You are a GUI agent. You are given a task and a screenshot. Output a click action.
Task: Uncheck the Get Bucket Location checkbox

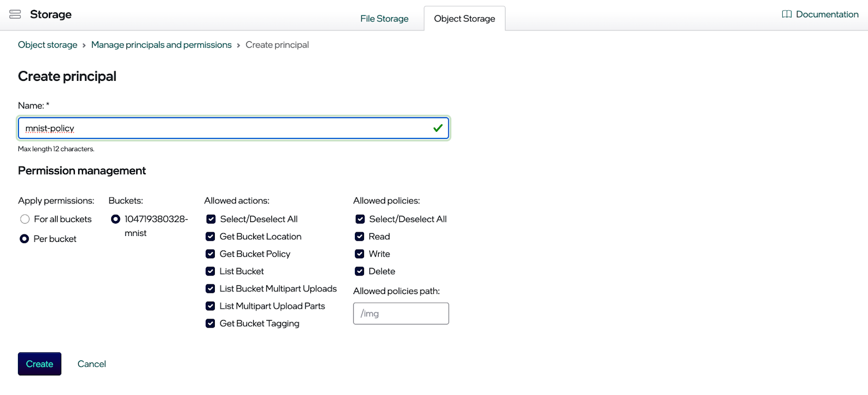click(x=210, y=237)
